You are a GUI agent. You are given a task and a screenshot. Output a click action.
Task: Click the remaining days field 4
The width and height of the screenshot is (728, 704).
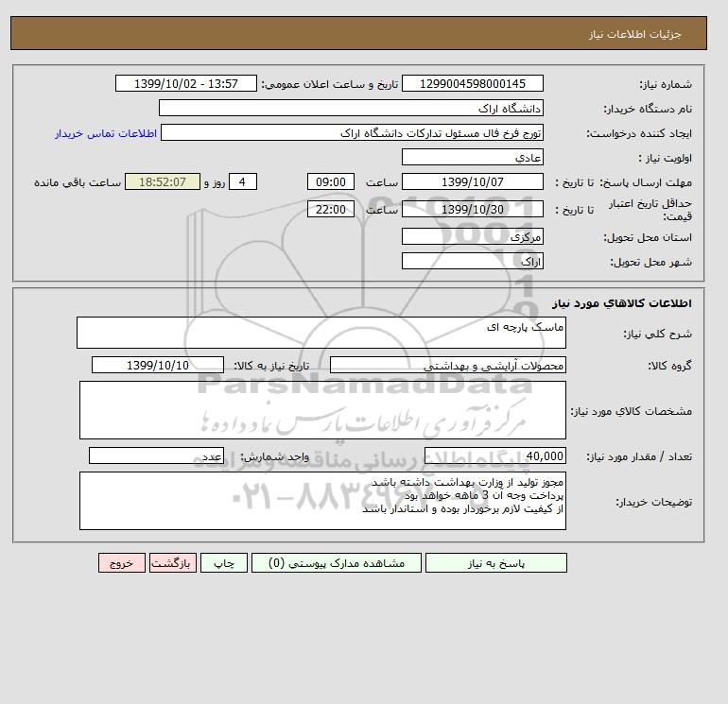(242, 182)
